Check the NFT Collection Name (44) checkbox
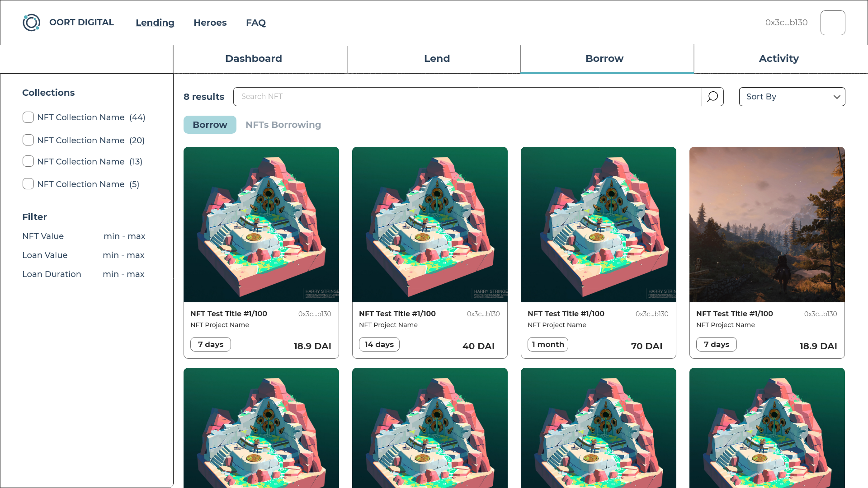868x488 pixels. coord(28,117)
